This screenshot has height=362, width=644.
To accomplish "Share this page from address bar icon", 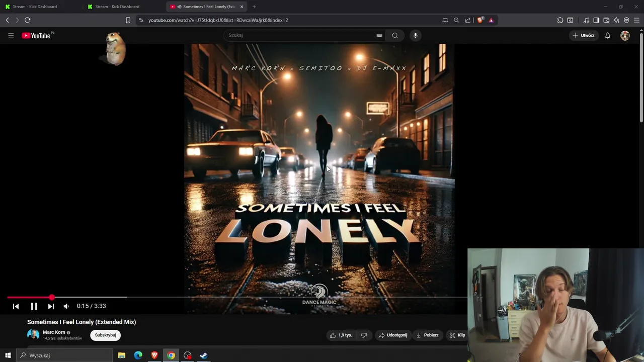I will click(x=468, y=20).
